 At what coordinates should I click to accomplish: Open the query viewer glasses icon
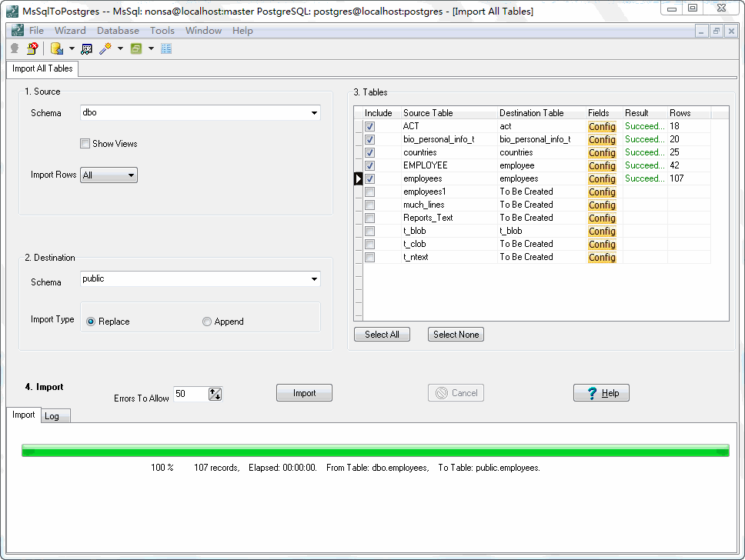(x=86, y=48)
